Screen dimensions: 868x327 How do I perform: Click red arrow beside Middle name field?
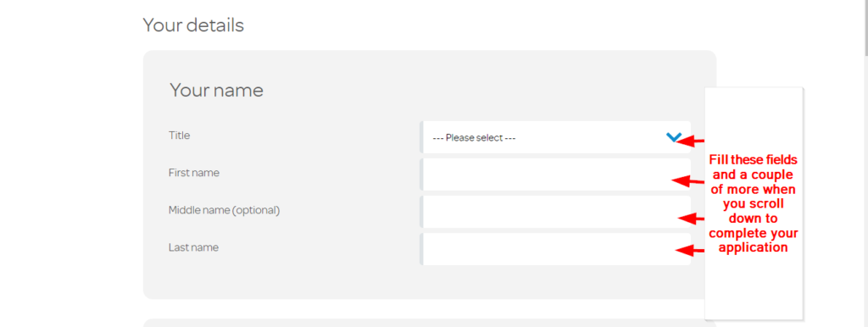[x=691, y=219]
